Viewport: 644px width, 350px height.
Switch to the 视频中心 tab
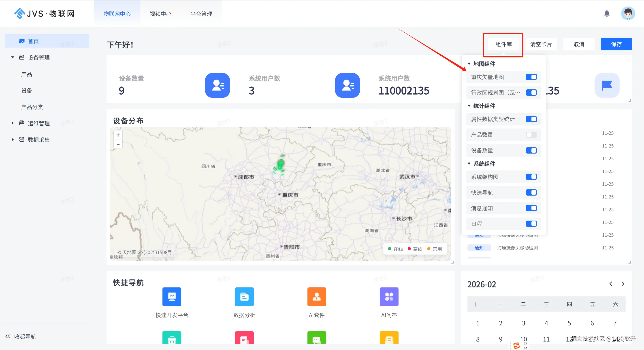pos(160,14)
